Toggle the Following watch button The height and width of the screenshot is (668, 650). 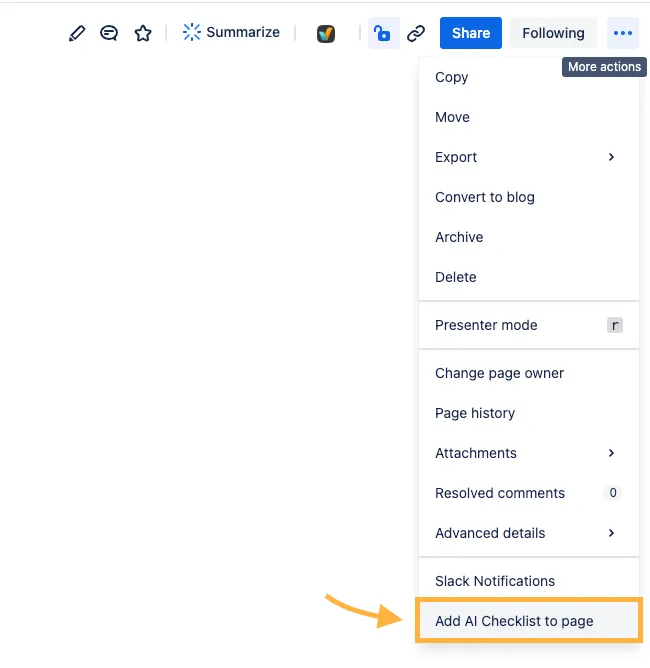click(x=553, y=33)
